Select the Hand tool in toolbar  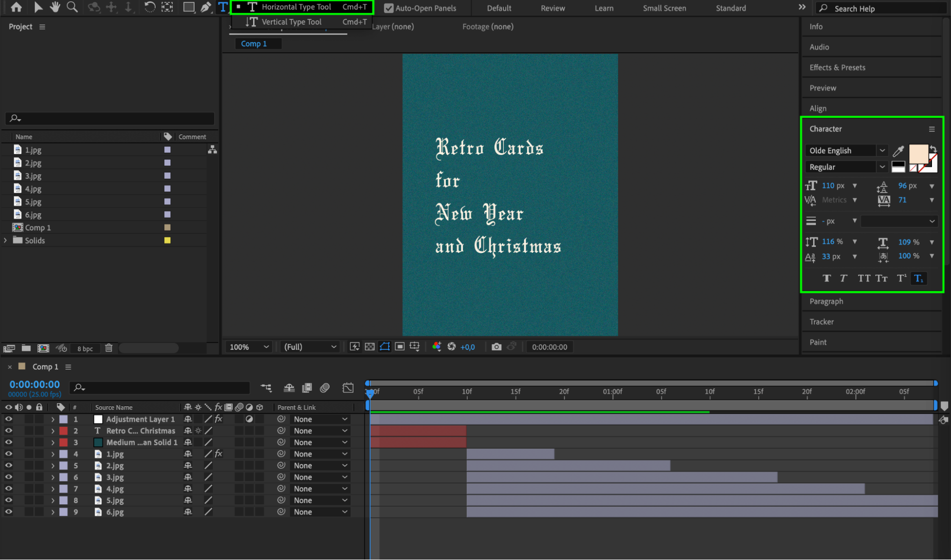click(x=55, y=7)
